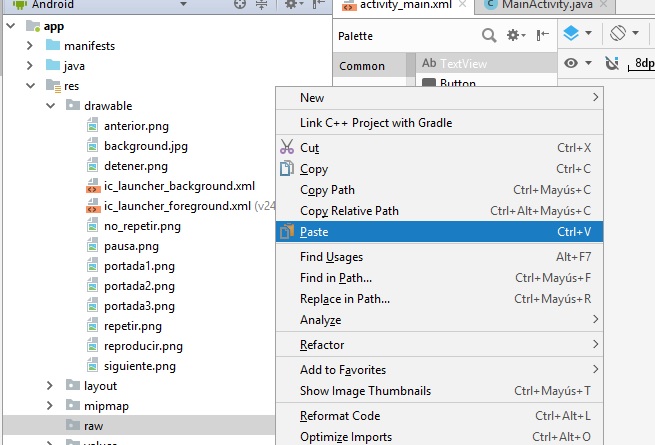655x445 pixels.
Task: Select the raw folder in tree
Action: click(x=94, y=426)
